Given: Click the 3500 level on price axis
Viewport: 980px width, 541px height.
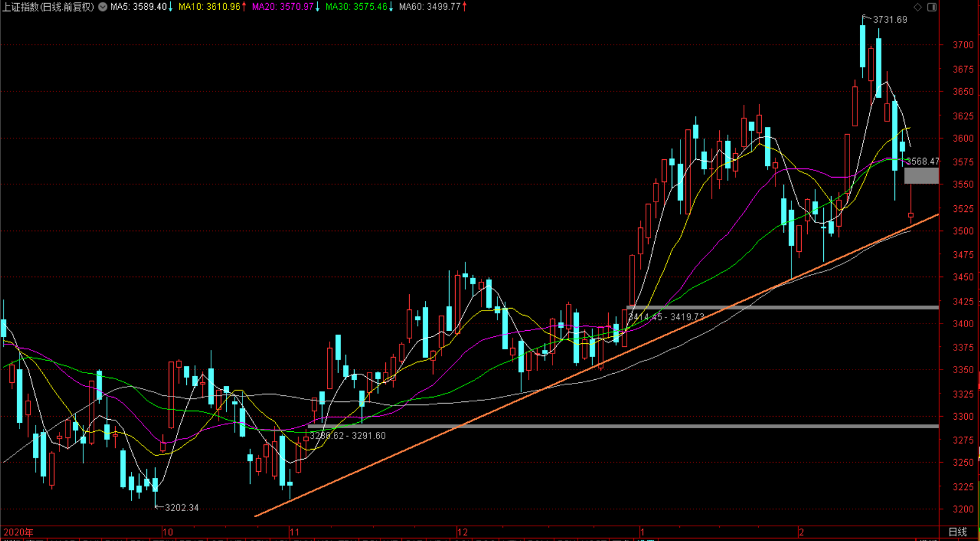Looking at the screenshot, I should (x=963, y=231).
